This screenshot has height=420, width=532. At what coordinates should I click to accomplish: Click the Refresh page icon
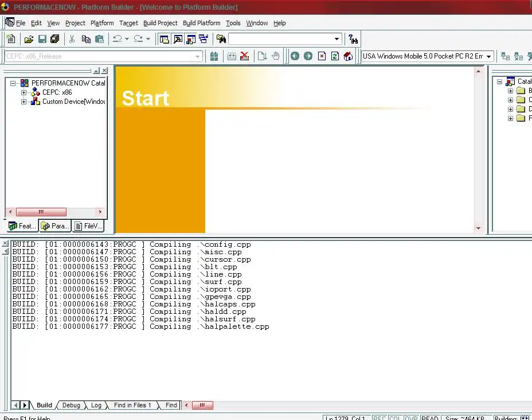(335, 56)
